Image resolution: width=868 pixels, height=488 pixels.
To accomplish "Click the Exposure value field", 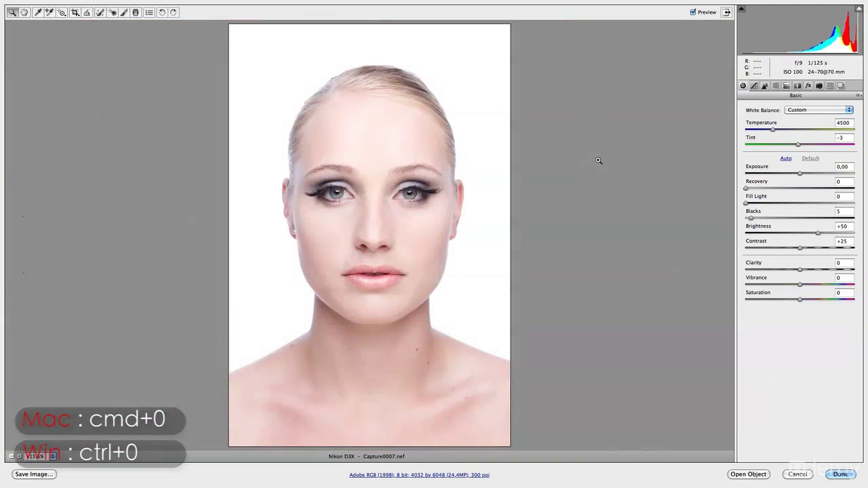I will [x=844, y=167].
